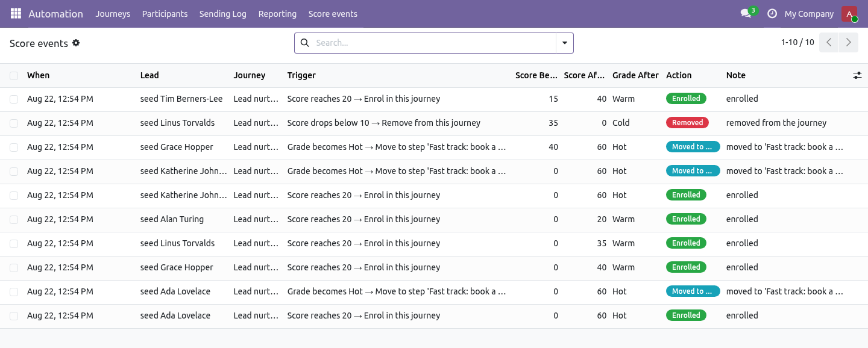This screenshot has height=348, width=868.
Task: Focus the Search input field
Action: (x=434, y=43)
